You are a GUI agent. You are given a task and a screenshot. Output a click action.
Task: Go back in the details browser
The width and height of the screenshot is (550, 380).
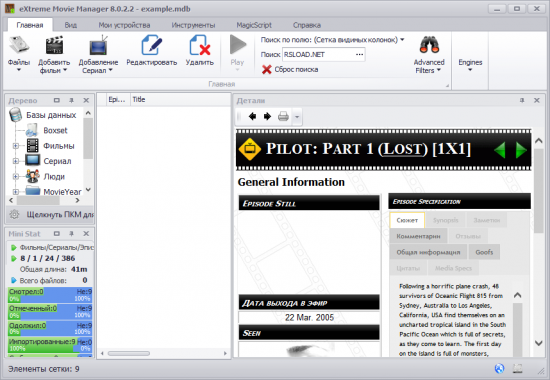pos(252,116)
